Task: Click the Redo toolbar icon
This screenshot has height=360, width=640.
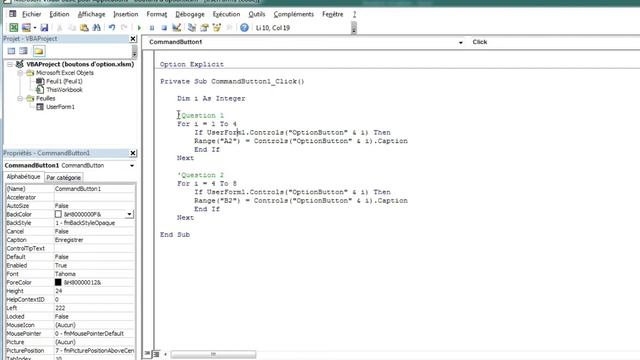Action: click(x=124, y=28)
